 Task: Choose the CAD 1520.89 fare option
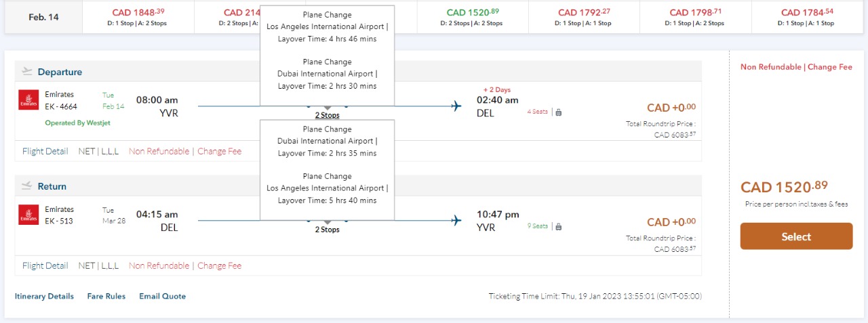click(474, 17)
